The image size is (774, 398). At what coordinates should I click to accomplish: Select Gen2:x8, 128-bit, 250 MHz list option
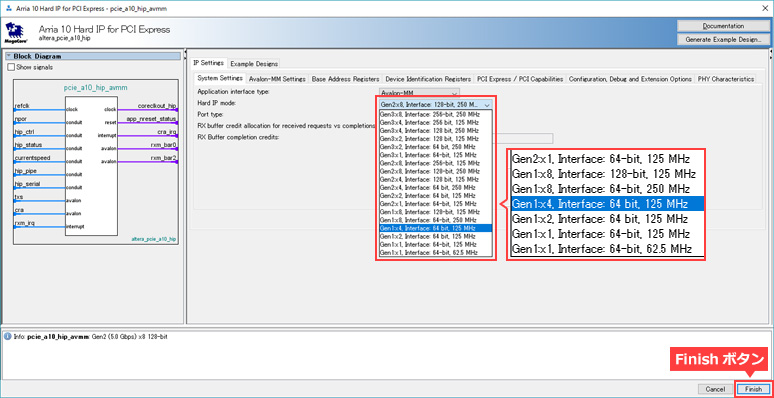(435, 171)
